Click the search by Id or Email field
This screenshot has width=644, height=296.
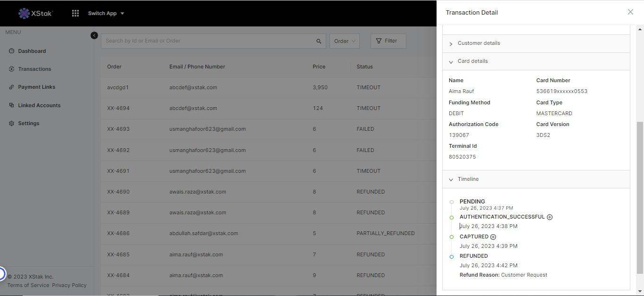[x=207, y=41]
